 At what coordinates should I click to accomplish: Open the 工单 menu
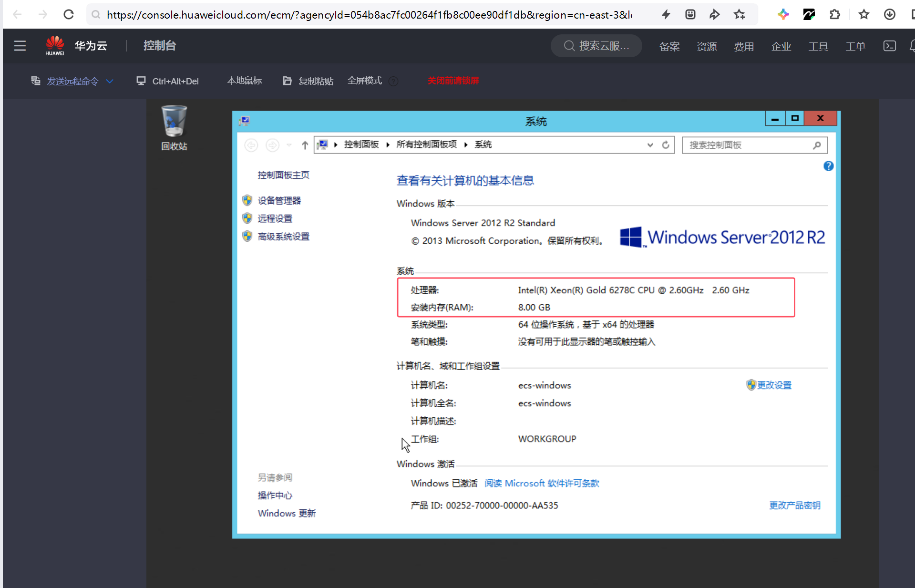pos(855,46)
